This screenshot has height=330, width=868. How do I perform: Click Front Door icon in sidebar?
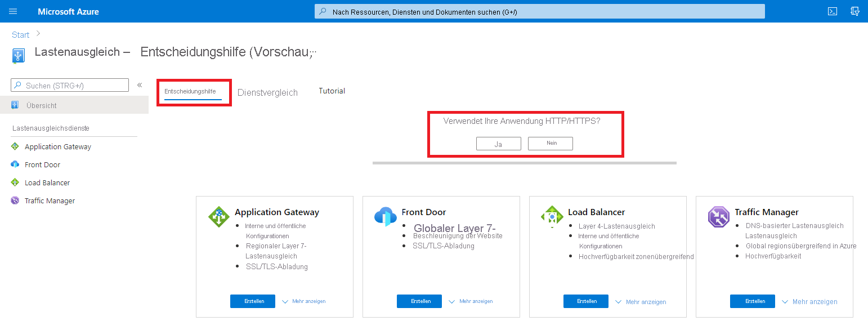(15, 164)
